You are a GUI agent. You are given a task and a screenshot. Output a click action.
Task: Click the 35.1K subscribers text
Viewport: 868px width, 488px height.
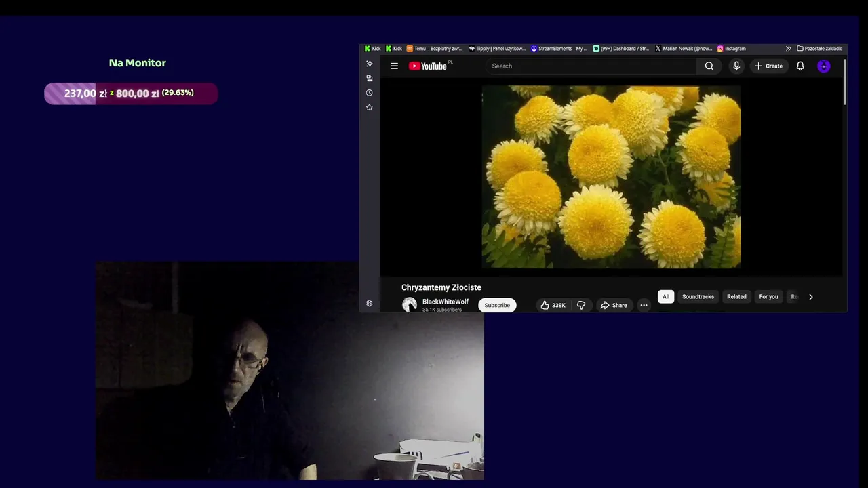pos(442,310)
